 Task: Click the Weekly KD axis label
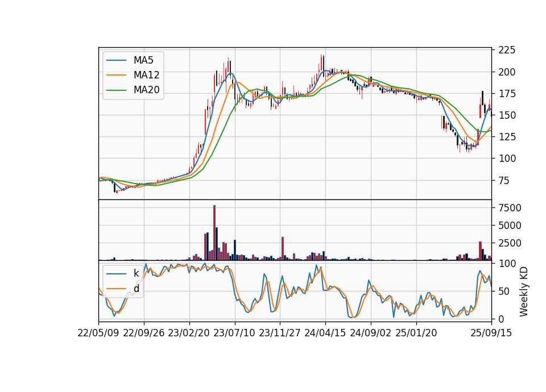(x=523, y=292)
